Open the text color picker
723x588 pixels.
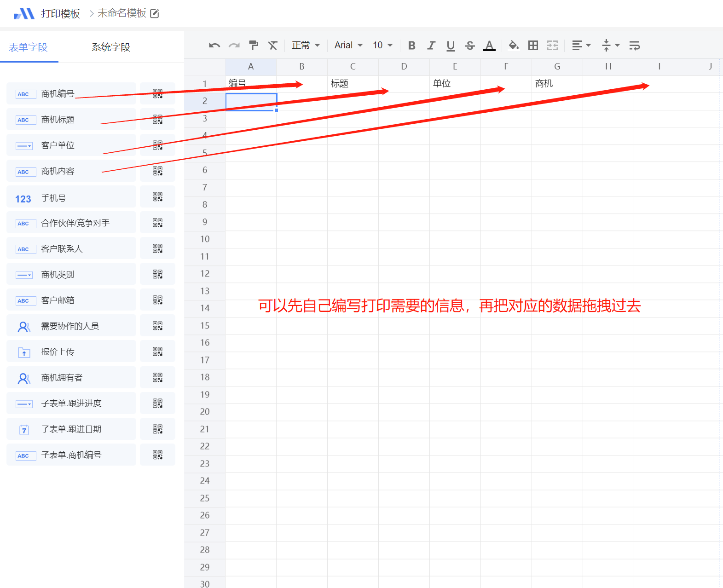point(489,46)
